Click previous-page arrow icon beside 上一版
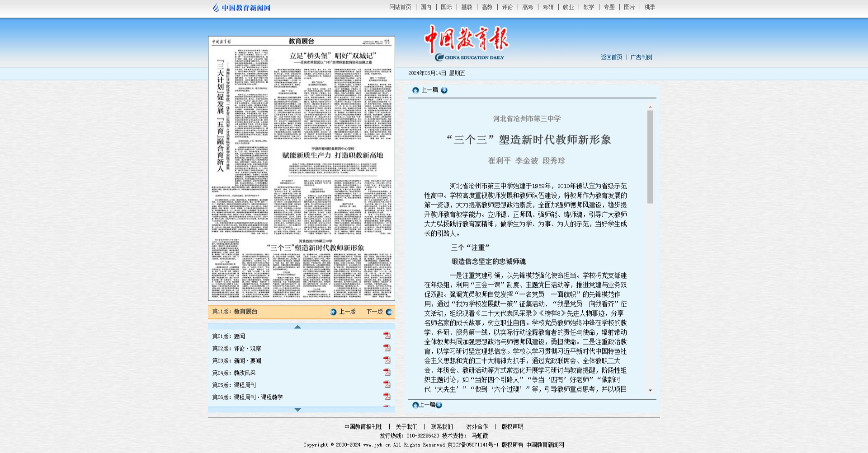 coord(334,312)
